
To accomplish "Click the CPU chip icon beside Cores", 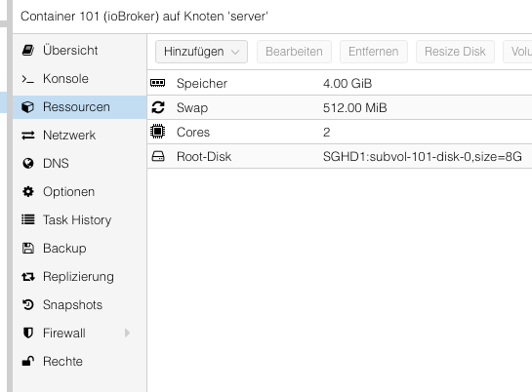I will click(x=158, y=132).
